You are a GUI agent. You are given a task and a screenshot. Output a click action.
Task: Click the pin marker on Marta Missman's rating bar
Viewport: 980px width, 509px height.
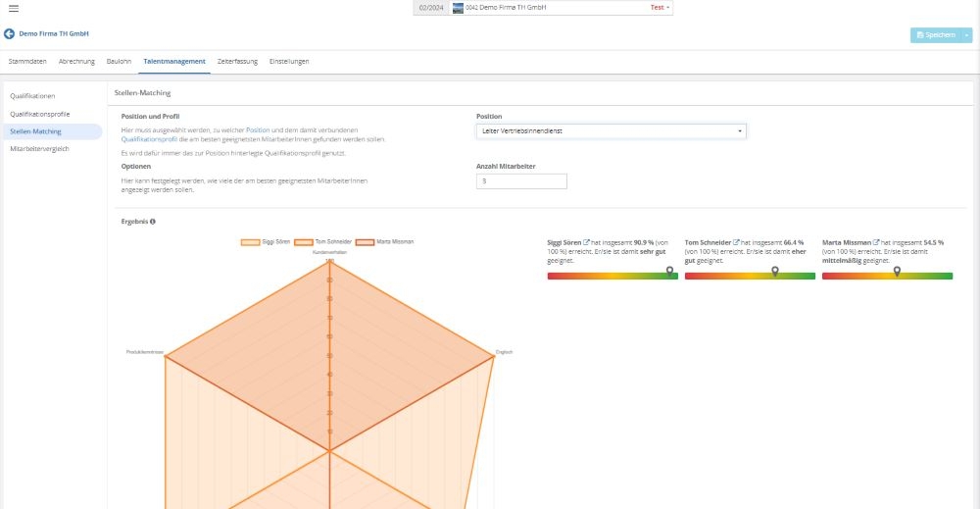pyautogui.click(x=897, y=271)
